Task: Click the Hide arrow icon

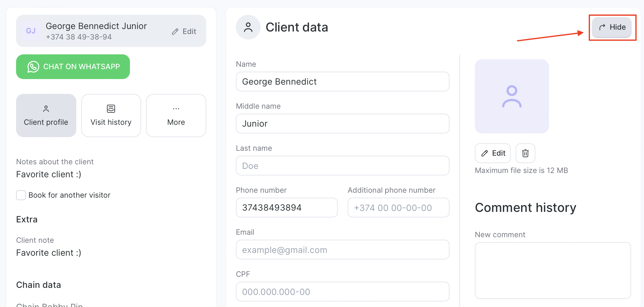Action: pos(602,27)
